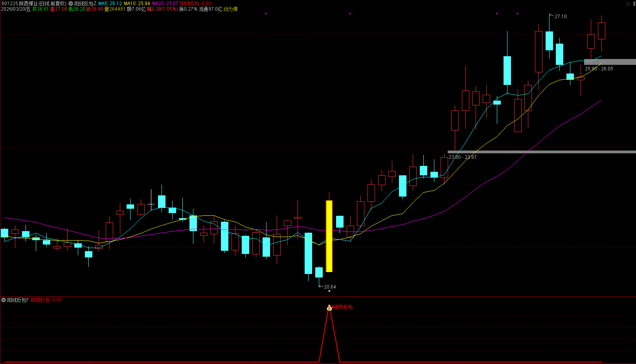The width and height of the screenshot is (636, 364).
Task: Click the small orange triangle marker below 20.64
Action: point(329,291)
